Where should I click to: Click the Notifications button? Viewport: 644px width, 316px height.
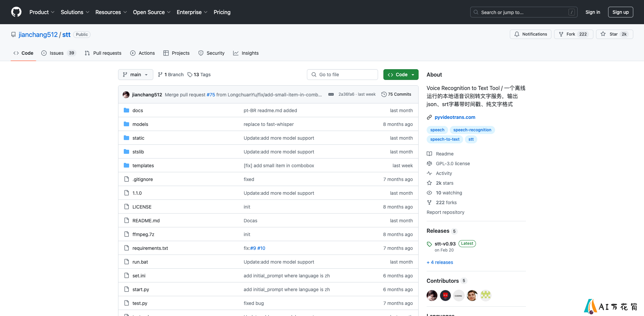[x=531, y=34]
